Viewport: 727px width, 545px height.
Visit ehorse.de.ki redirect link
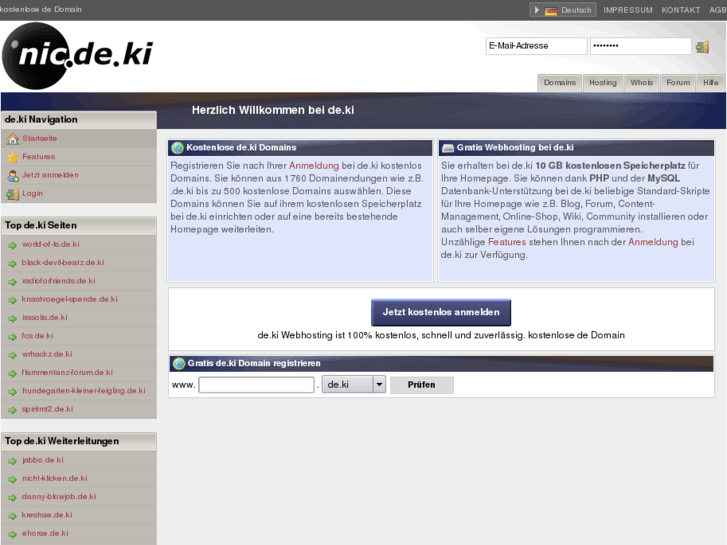tap(45, 533)
